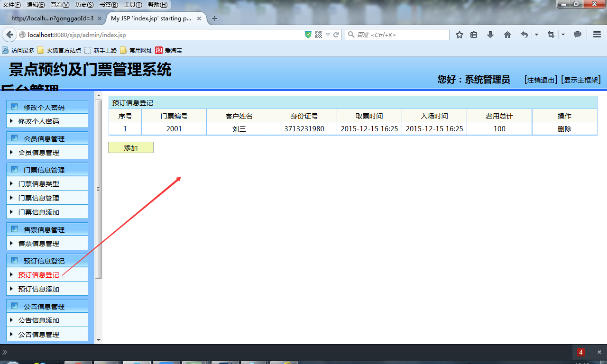Open dropdown arrow next to the undo icon
The image size is (607, 364).
pos(536,35)
